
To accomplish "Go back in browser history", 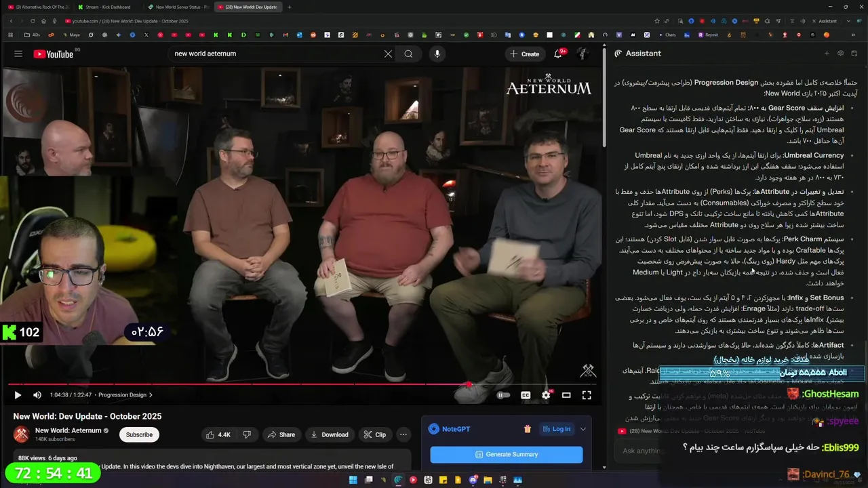I will click(x=11, y=21).
